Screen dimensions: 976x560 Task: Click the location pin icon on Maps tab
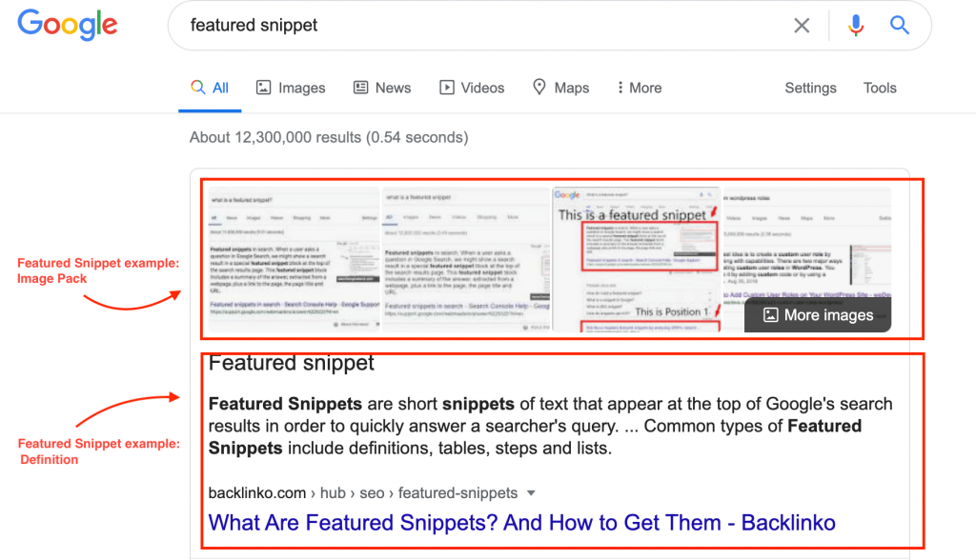539,87
